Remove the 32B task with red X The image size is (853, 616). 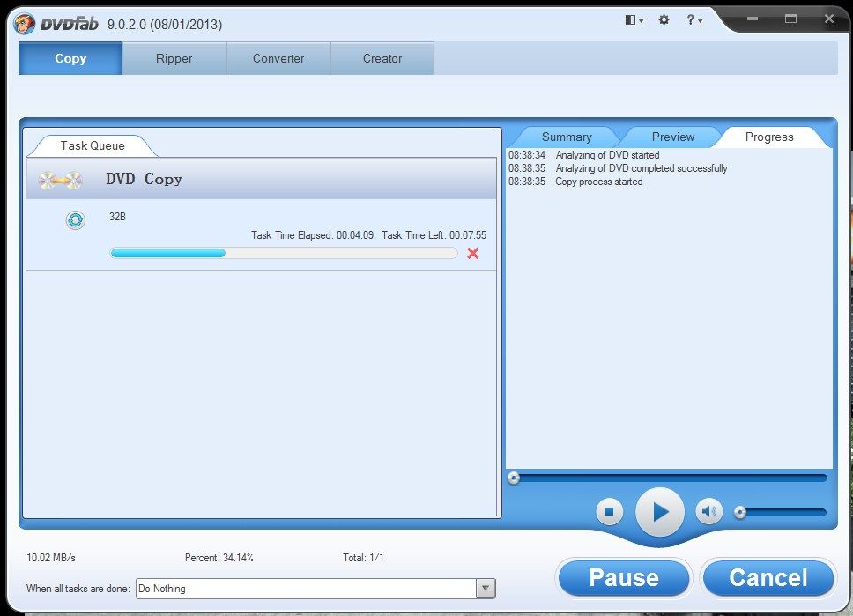pyautogui.click(x=472, y=253)
